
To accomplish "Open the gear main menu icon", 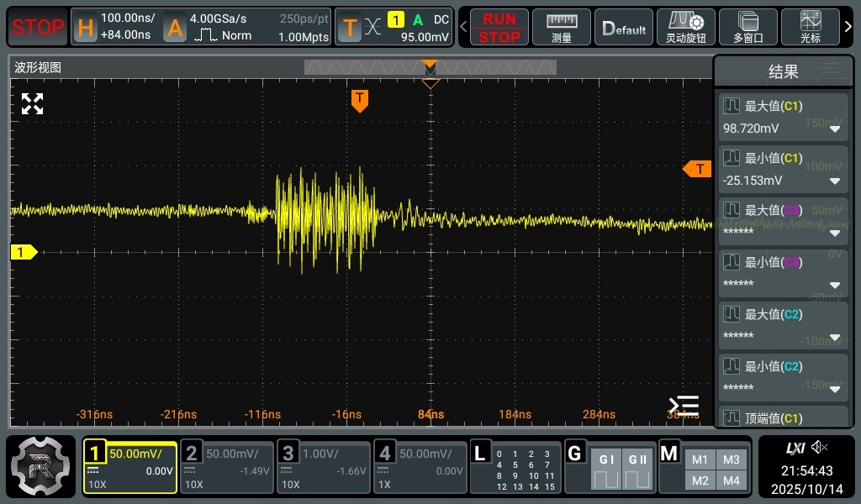I will [x=42, y=466].
